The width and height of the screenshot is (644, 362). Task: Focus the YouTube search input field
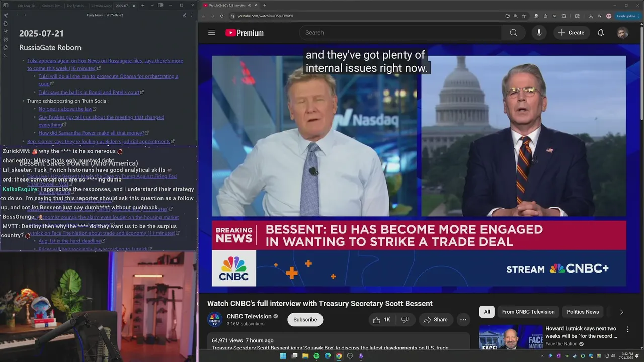(x=400, y=33)
